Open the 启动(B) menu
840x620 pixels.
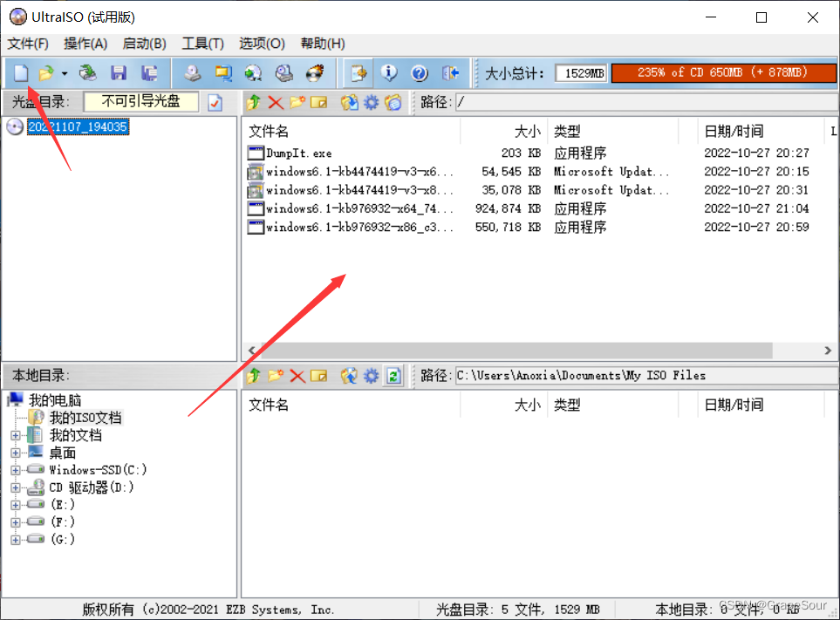pos(144,44)
